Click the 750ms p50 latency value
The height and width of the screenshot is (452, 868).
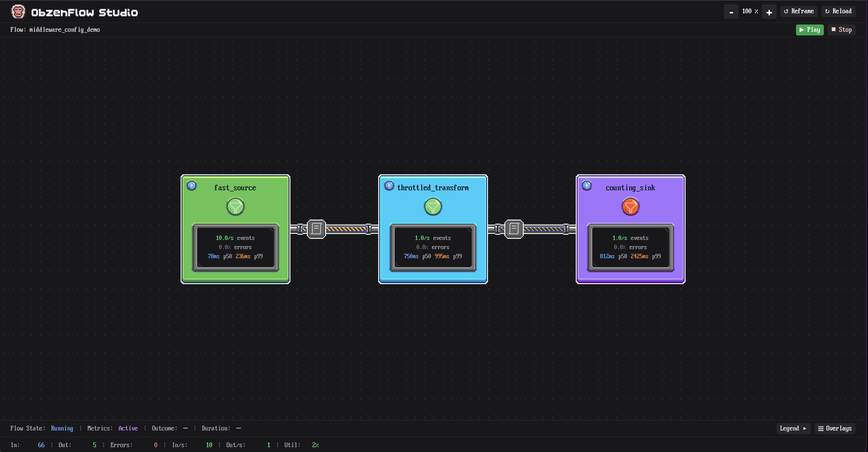click(x=411, y=256)
